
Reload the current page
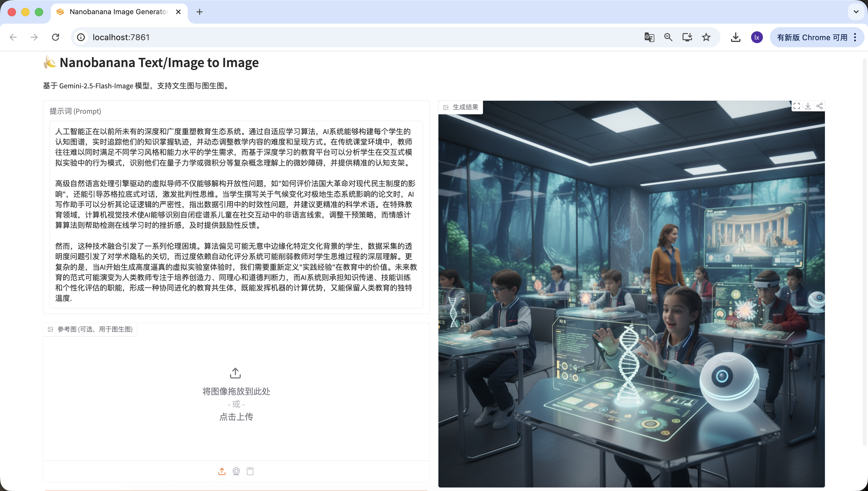click(x=56, y=37)
